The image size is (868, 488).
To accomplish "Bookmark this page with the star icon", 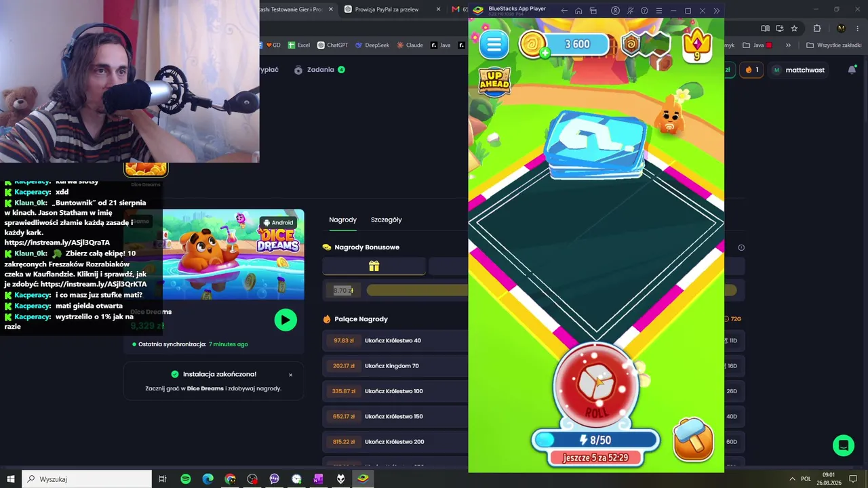I will (x=794, y=28).
